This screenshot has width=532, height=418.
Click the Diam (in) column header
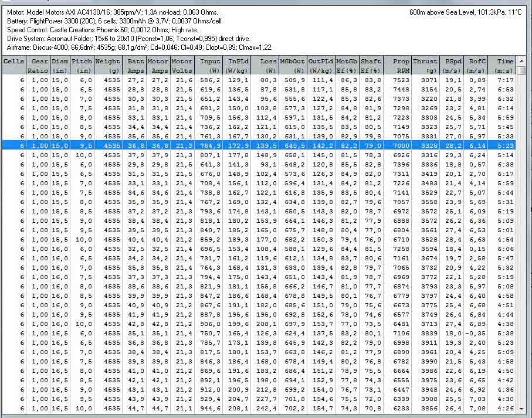pos(60,65)
